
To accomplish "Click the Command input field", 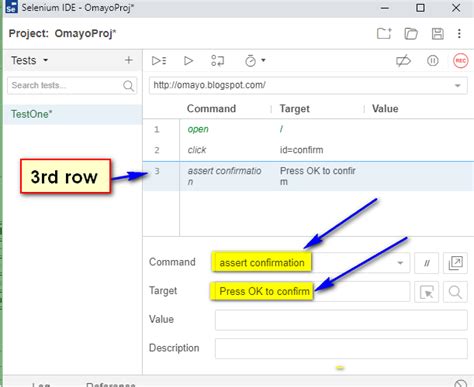I will pyautogui.click(x=312, y=263).
